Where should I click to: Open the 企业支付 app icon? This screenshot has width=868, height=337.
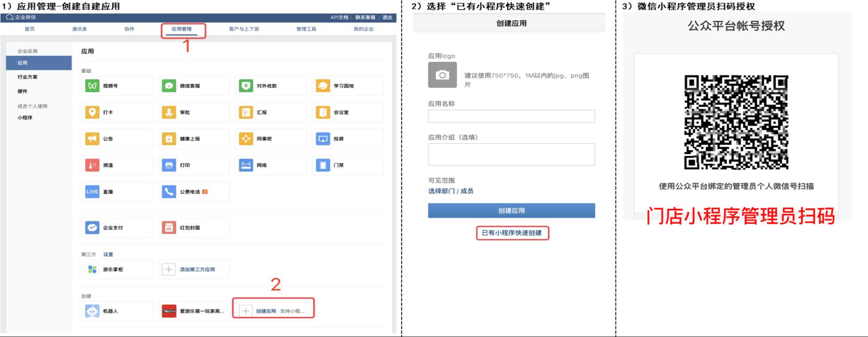(x=92, y=228)
